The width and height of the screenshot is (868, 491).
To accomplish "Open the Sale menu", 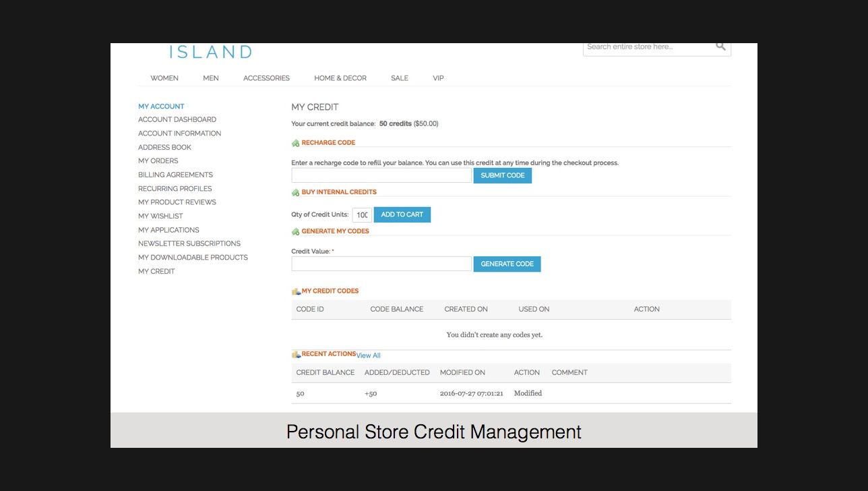I will pos(400,78).
